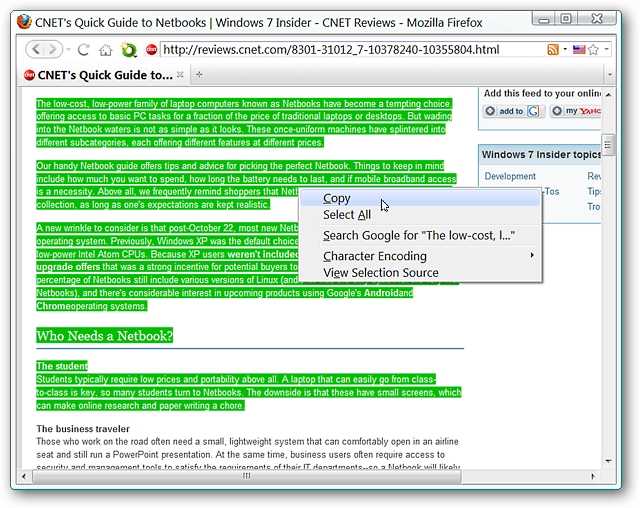The height and width of the screenshot is (508, 640).
Task: Choose View Selection Source option
Action: [381, 272]
